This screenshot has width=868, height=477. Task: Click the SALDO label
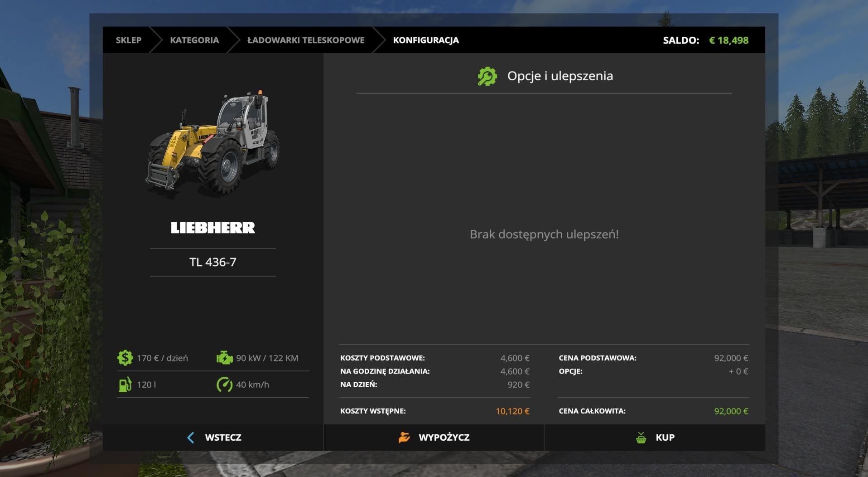681,40
